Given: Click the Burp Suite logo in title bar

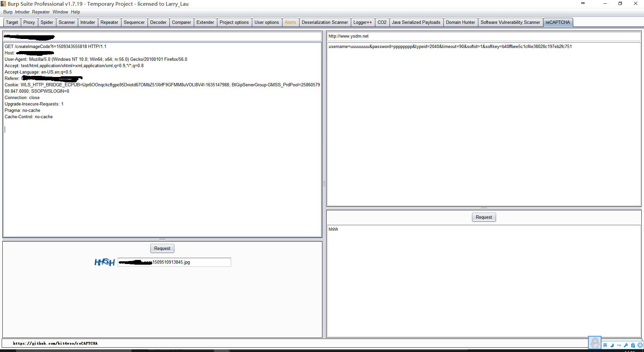Looking at the screenshot, I should pos(3,4).
